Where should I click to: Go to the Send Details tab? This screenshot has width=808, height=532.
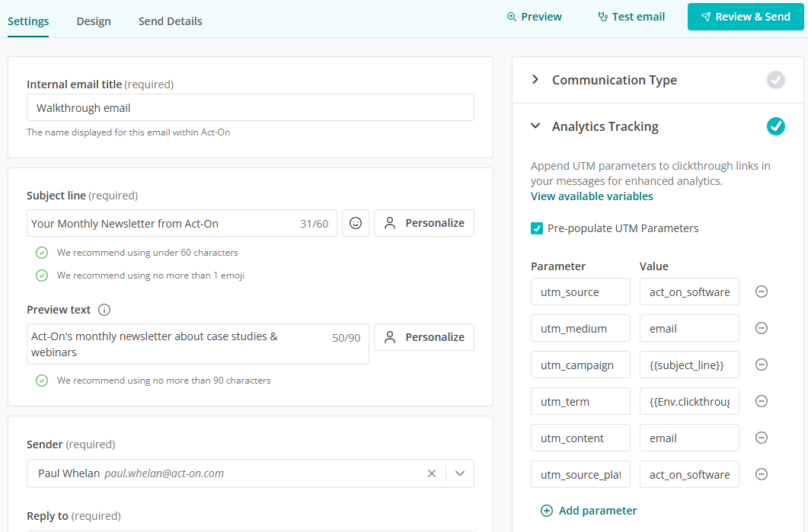coord(170,21)
